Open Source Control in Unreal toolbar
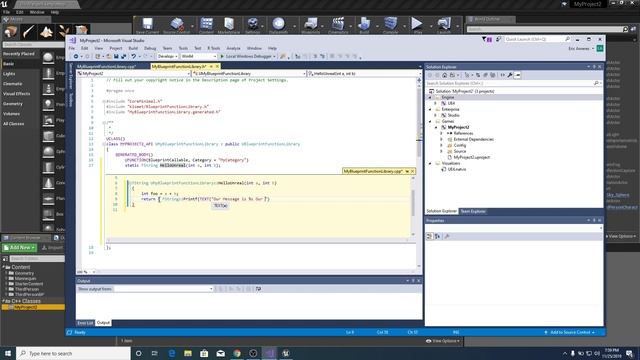640x360 pixels. click(x=176, y=25)
